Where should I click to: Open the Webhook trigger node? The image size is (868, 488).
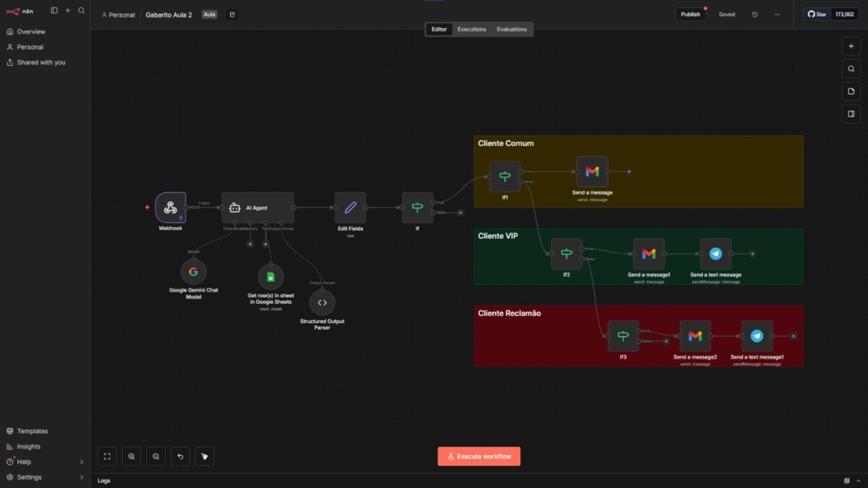coord(170,207)
